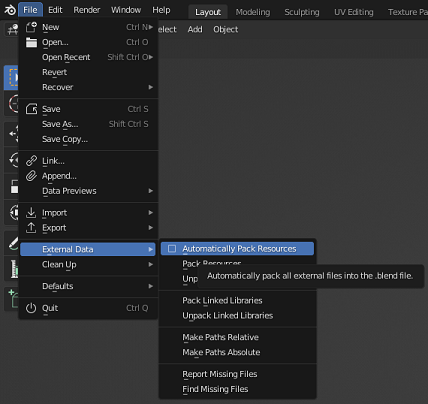
Task: Open the Edit menu
Action: coord(55,10)
